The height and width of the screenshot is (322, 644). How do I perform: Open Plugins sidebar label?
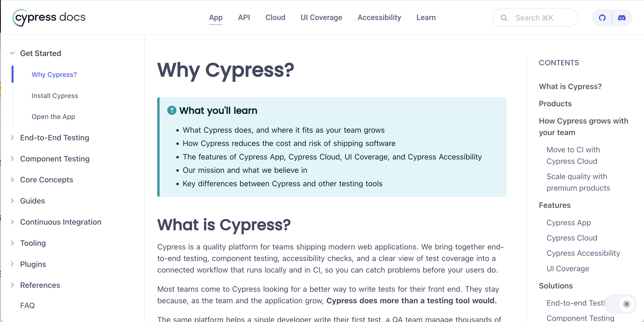pyautogui.click(x=33, y=264)
